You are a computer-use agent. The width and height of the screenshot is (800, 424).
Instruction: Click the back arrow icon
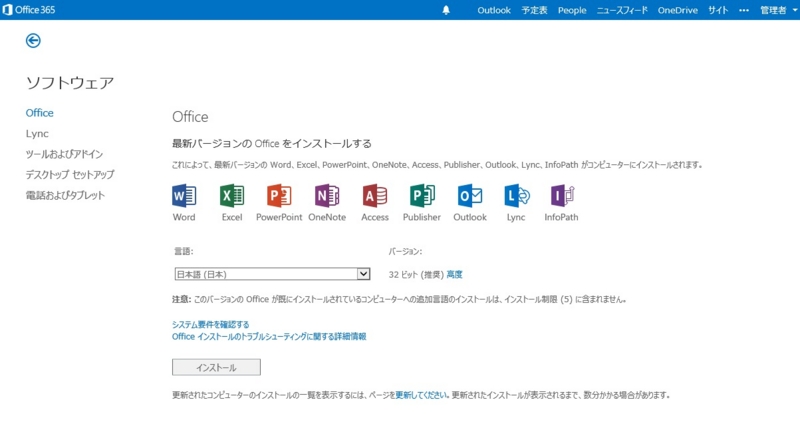point(33,40)
